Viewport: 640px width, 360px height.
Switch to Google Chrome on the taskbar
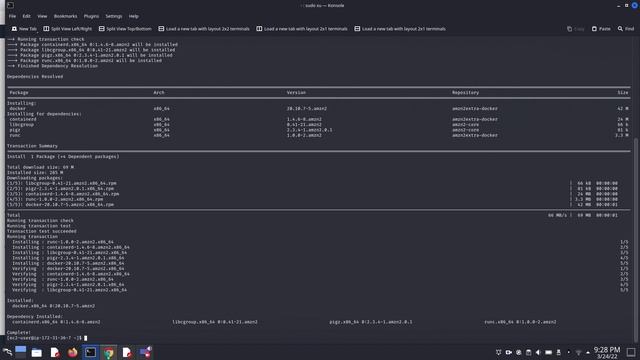[109, 353]
